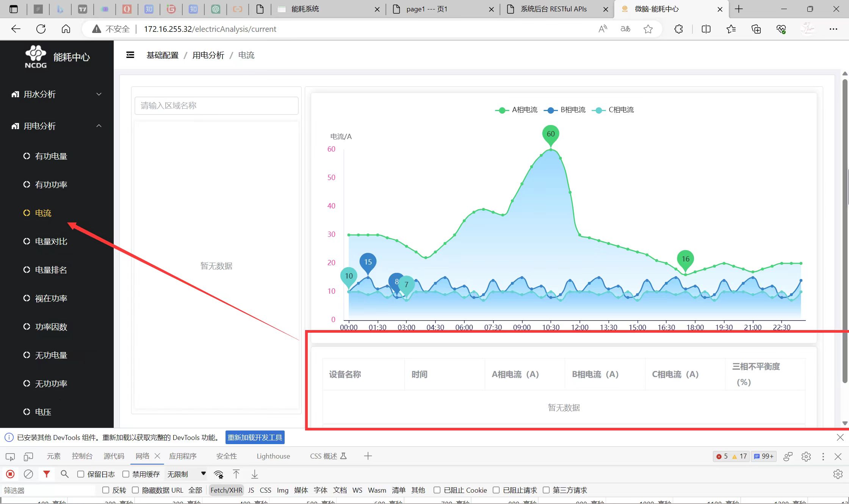This screenshot has height=504, width=849.
Task: Toggle the sidebar hamburger menu icon
Action: [x=130, y=55]
